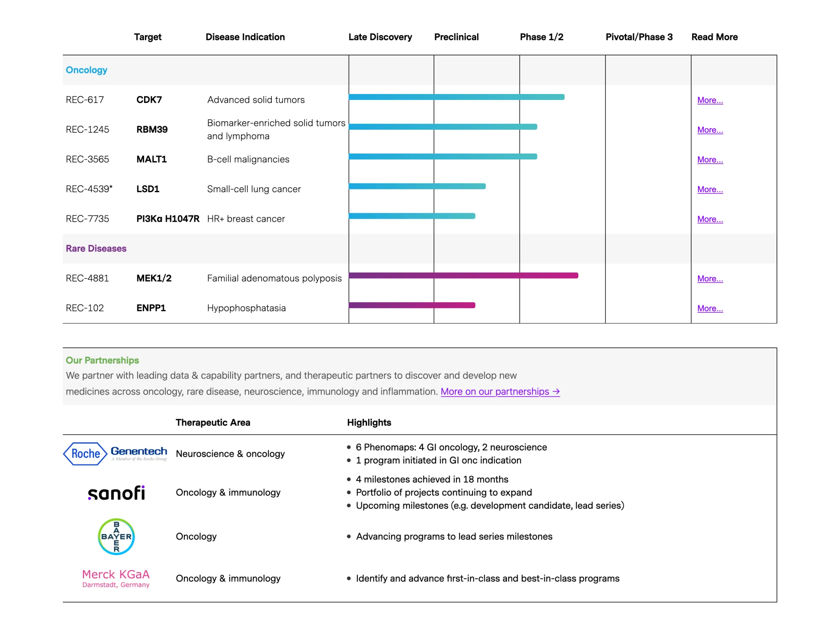Open More link for REC-4539 LSD1
Screen dimensions: 840x617
(710, 190)
